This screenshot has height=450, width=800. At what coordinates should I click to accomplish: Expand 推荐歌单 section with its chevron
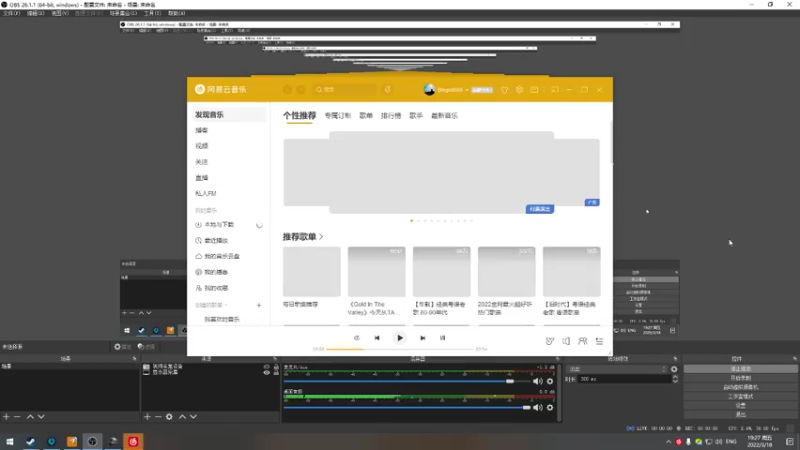[x=321, y=237]
